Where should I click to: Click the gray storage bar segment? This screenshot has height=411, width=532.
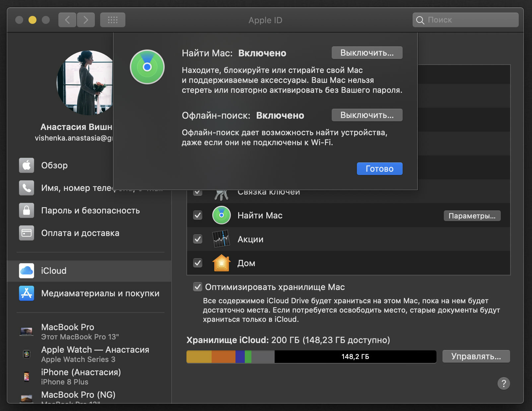pos(263,357)
